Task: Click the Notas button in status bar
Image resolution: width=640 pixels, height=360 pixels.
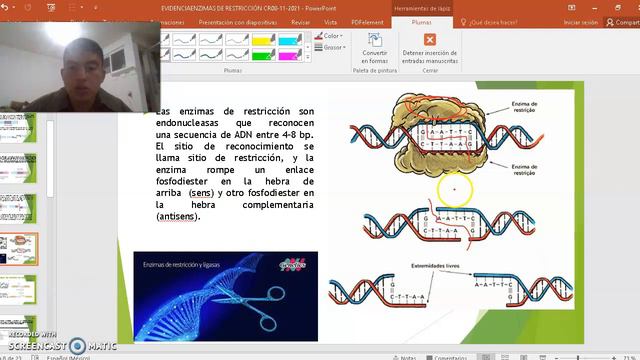Action: [x=404, y=357]
